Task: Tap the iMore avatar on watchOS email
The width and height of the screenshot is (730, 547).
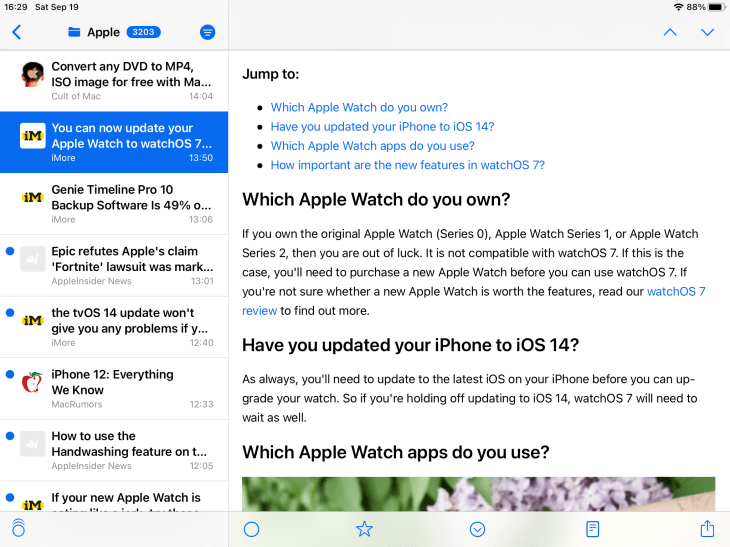Action: click(x=33, y=136)
